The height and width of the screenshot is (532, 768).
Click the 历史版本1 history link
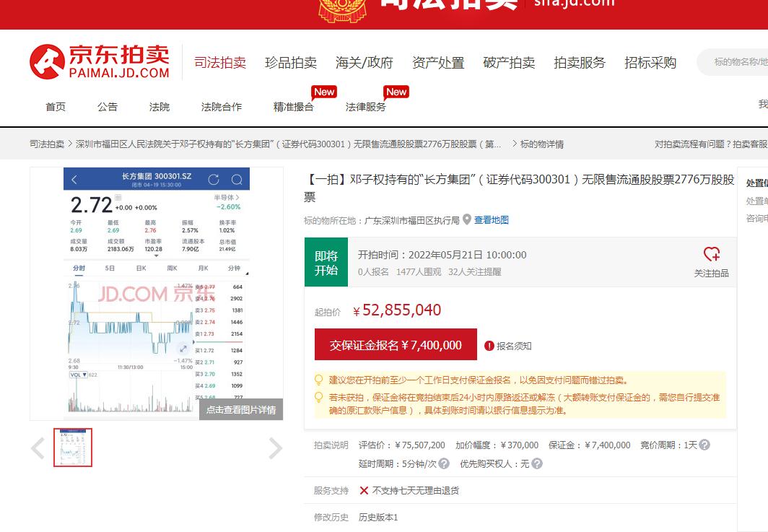click(379, 517)
